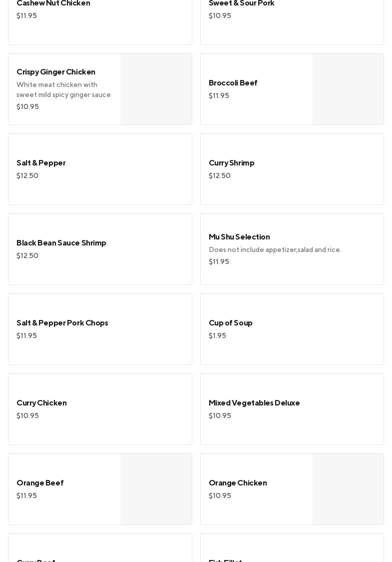
Task: Open the Orange Chicken image thumbnail
Action: pos(348,489)
